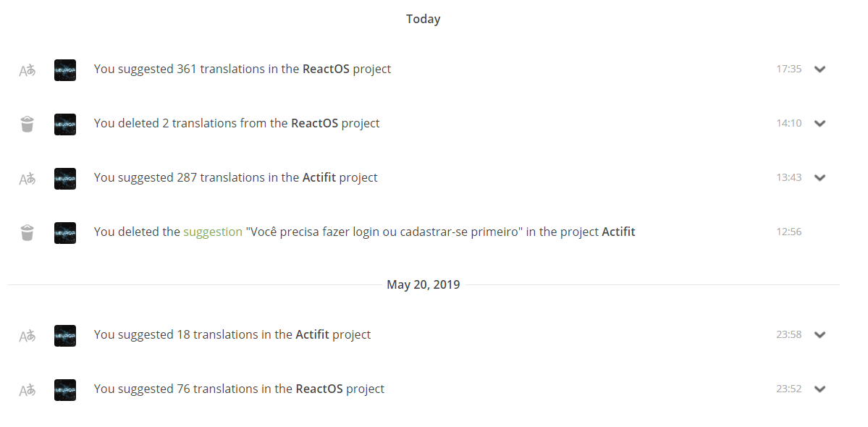Click user avatar on deleted 2 translations row
Screen dimensions: 868x427
[65, 124]
